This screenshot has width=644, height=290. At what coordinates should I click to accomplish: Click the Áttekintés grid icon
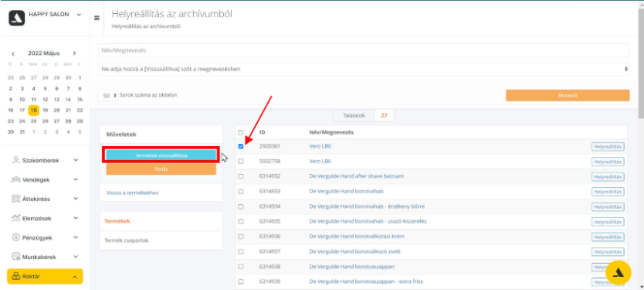pyautogui.click(x=16, y=199)
